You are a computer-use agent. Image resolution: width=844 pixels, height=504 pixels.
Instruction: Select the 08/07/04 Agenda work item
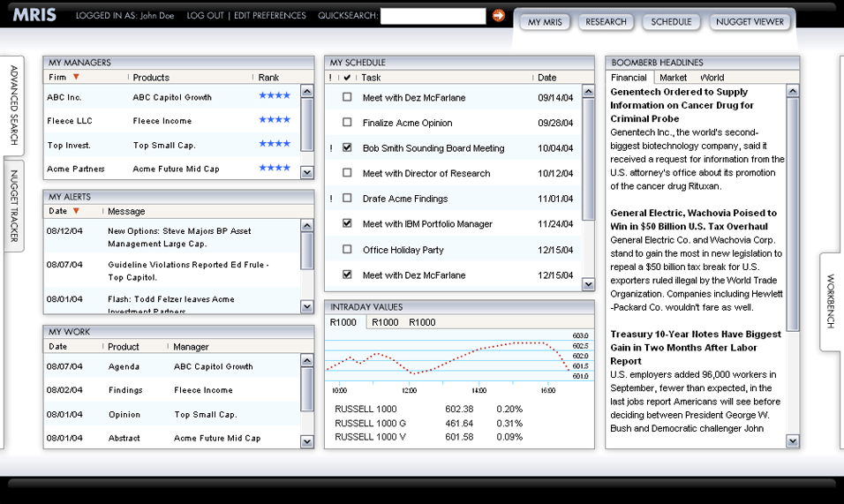(171, 366)
